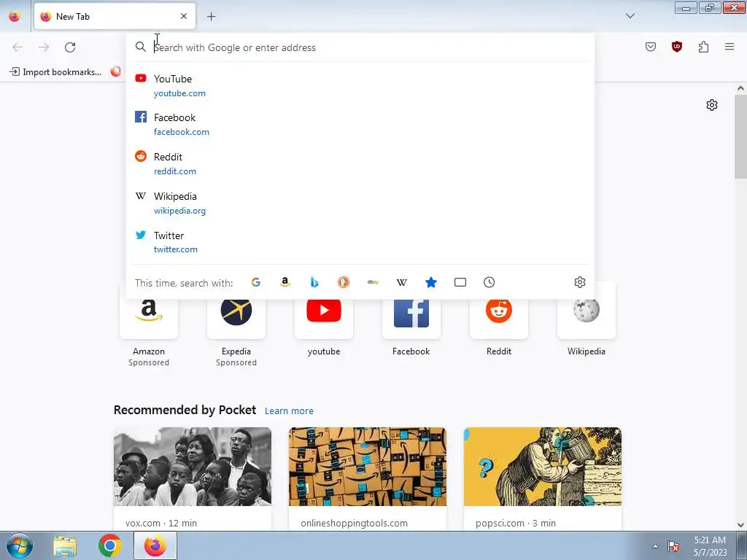
Task: Click the taskbar clock showing 5:21 AM
Action: (710, 546)
